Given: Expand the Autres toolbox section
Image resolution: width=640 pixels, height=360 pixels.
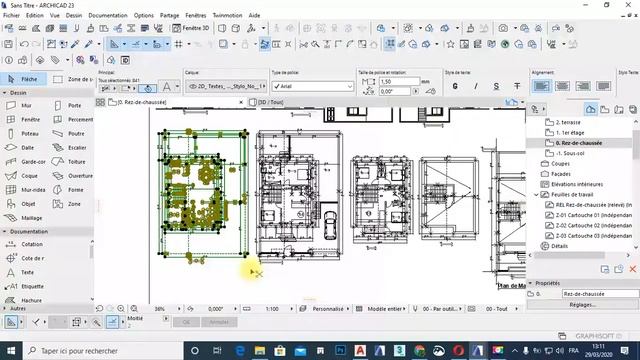Looking at the screenshot, I should pyautogui.click(x=4, y=309).
